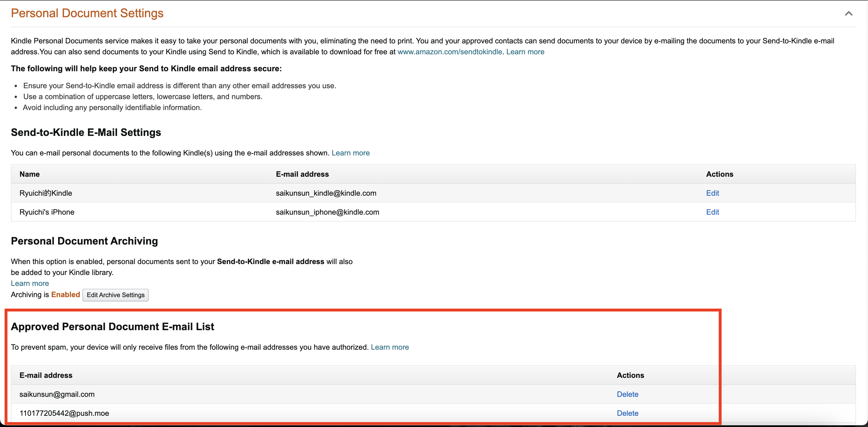Click the Personal Document Settings heading
This screenshot has width=868, height=427.
(x=87, y=13)
